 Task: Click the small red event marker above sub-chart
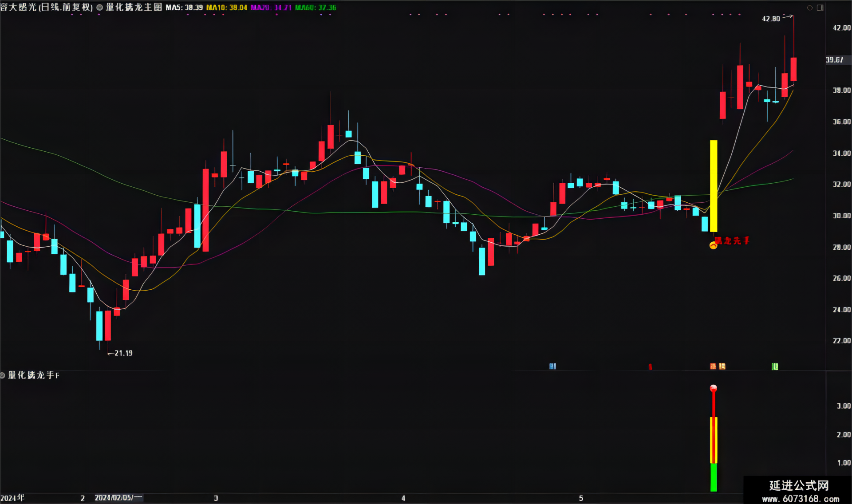click(650, 366)
